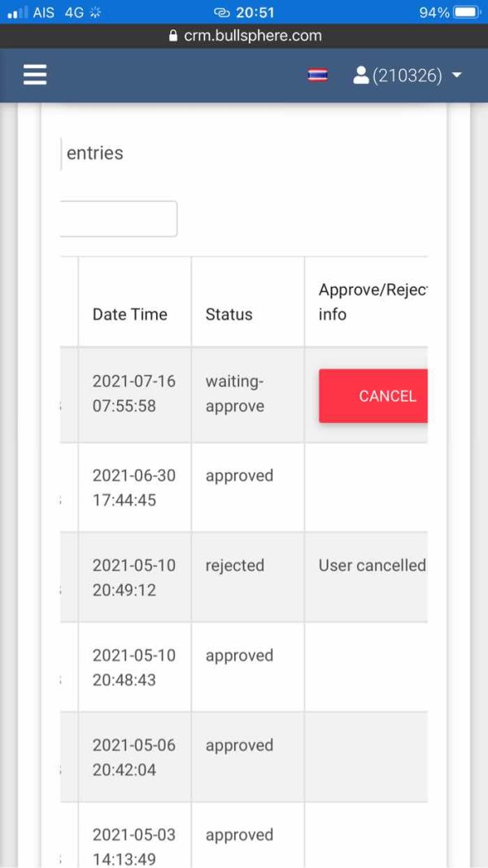The height and width of the screenshot is (868, 488).
Task: Sort by Status column header
Action: pos(229,314)
